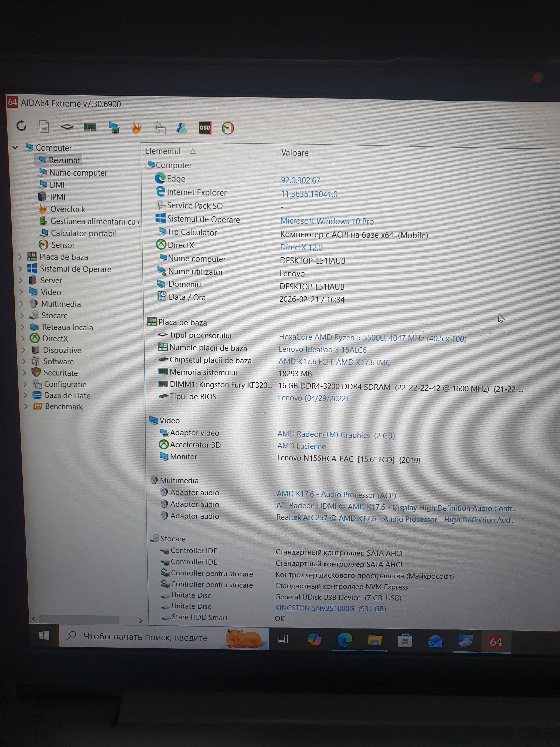Sort by the Elementul column header

tap(163, 151)
